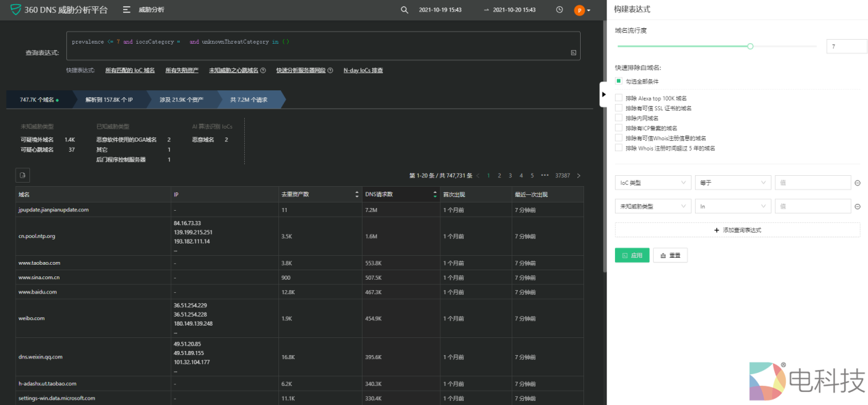868x405 pixels.
Task: Select the 威胁分析 menu item
Action: coord(152,10)
